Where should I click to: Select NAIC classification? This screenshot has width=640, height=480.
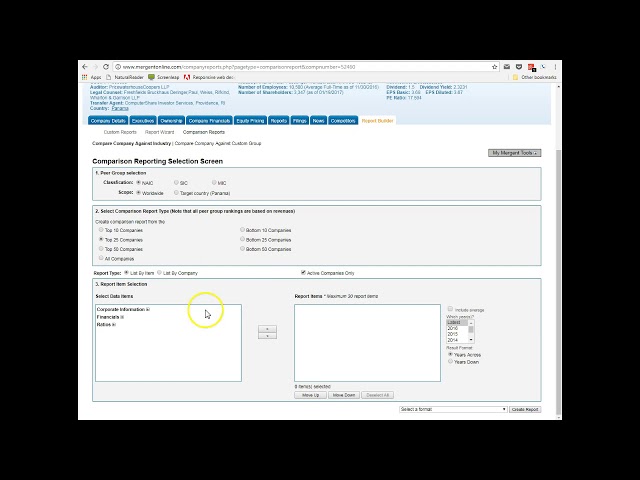pos(139,182)
